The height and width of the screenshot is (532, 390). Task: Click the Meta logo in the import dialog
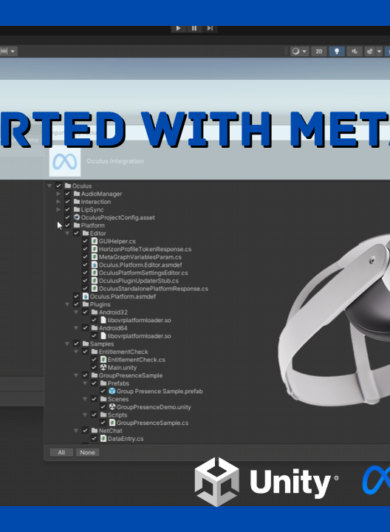click(65, 162)
